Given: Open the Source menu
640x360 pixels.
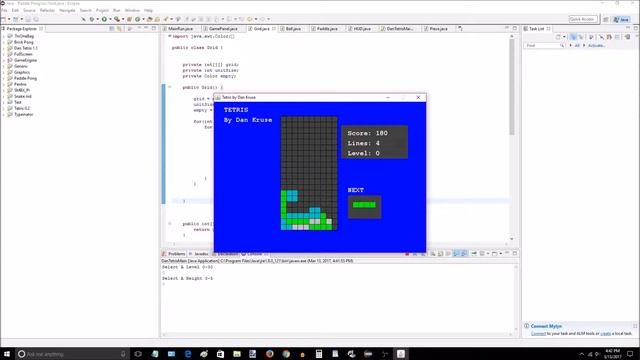Looking at the screenshot, I should (x=29, y=10).
